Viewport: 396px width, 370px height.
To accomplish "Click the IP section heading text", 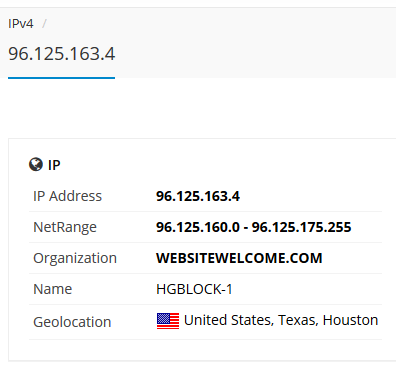I will coord(54,165).
